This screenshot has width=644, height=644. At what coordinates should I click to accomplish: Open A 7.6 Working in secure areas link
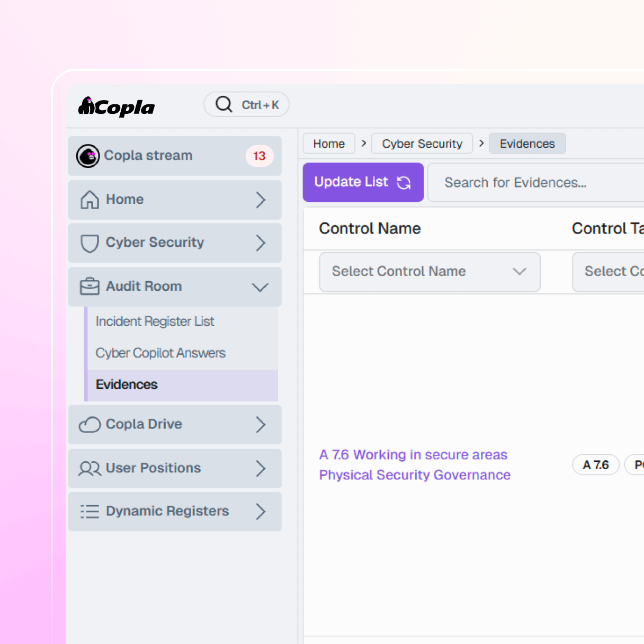click(x=413, y=455)
